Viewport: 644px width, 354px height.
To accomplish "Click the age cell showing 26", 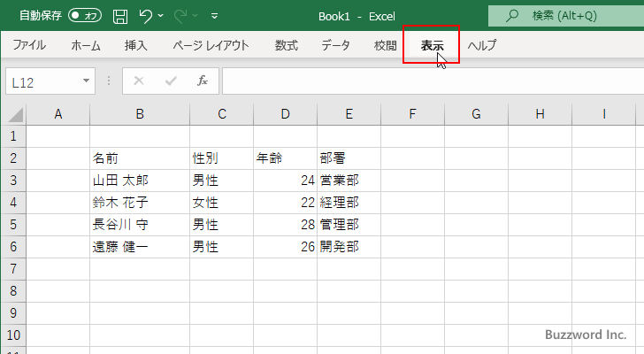I will (286, 247).
